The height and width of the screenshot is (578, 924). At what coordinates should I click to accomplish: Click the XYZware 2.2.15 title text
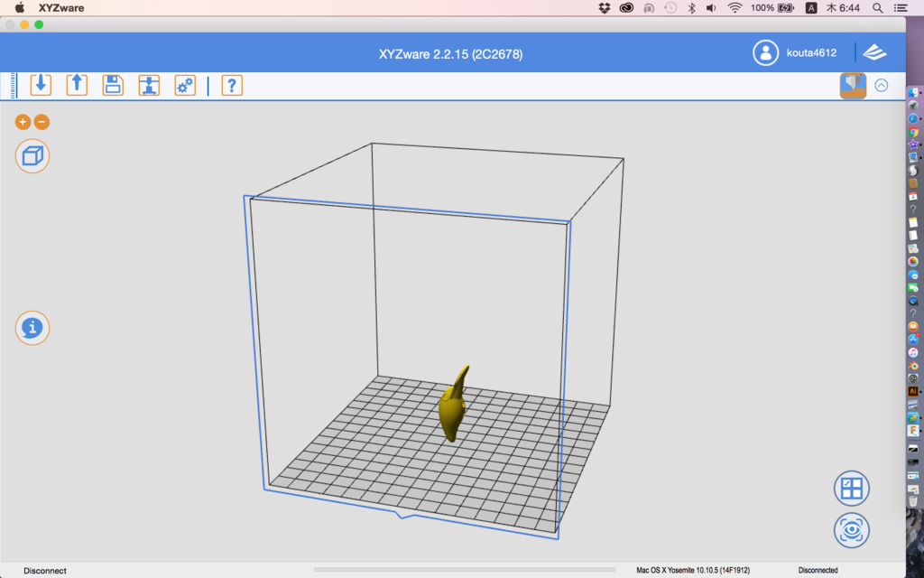pos(451,54)
